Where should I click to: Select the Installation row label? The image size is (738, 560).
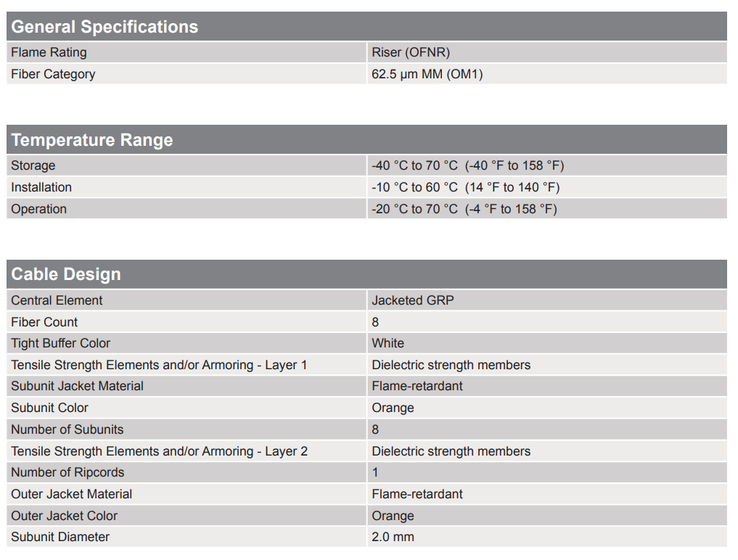41,187
